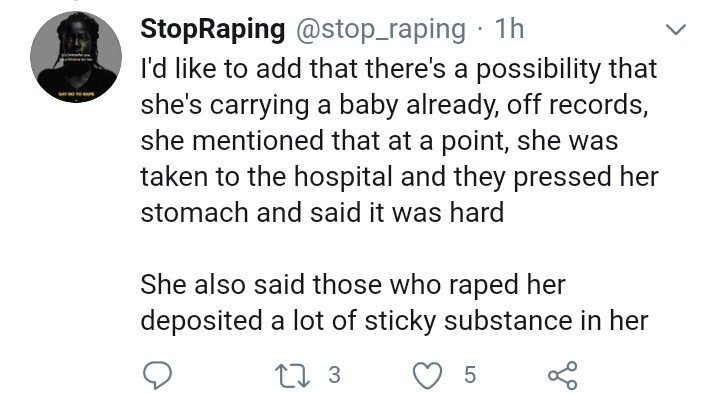
Task: Click the reply speech bubble icon
Action: click(157, 375)
